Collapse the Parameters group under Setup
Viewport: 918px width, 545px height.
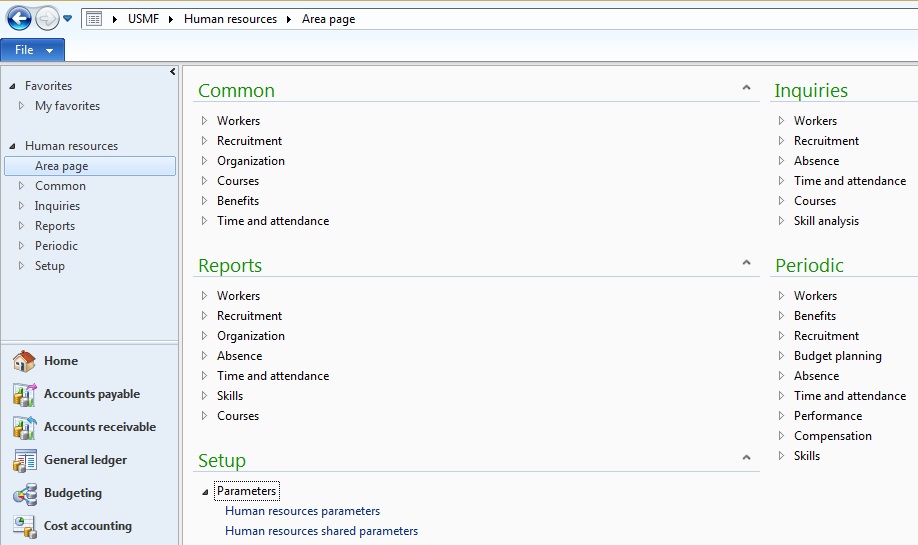(205, 491)
